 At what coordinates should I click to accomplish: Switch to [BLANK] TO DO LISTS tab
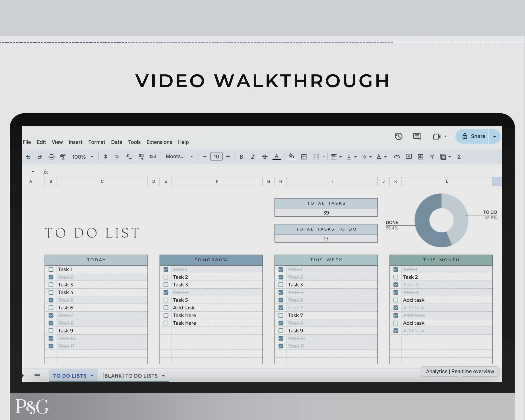click(130, 376)
